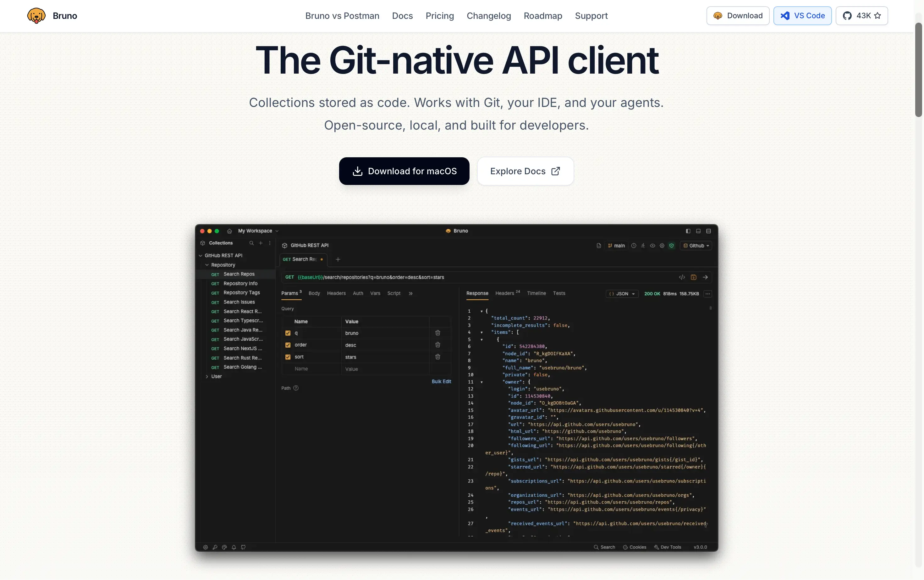Click the Download for macOS button
924x580 pixels.
click(404, 171)
